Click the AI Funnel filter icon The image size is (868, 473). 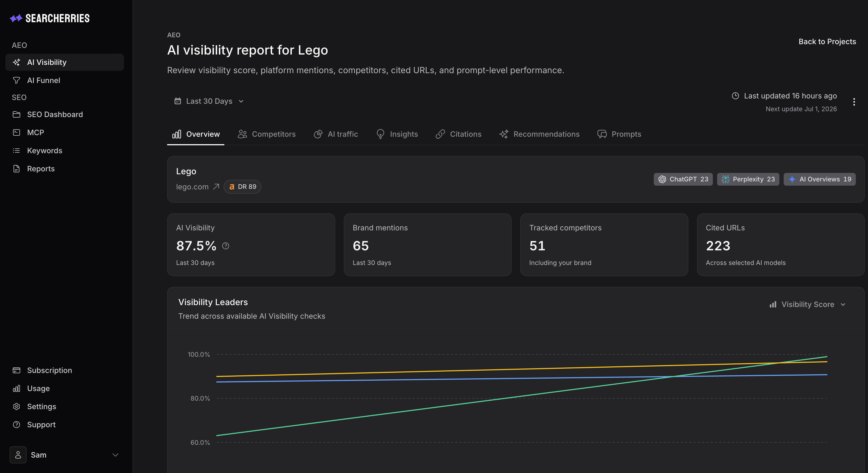[16, 81]
